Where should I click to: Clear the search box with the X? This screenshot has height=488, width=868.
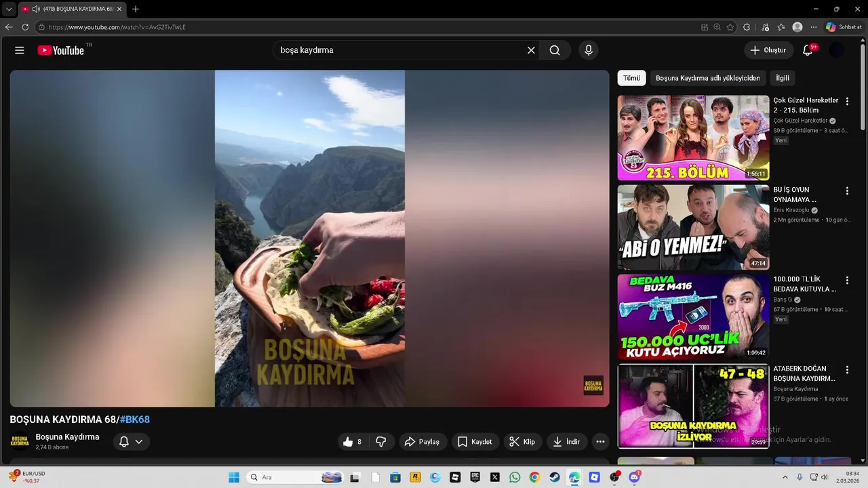pyautogui.click(x=531, y=50)
